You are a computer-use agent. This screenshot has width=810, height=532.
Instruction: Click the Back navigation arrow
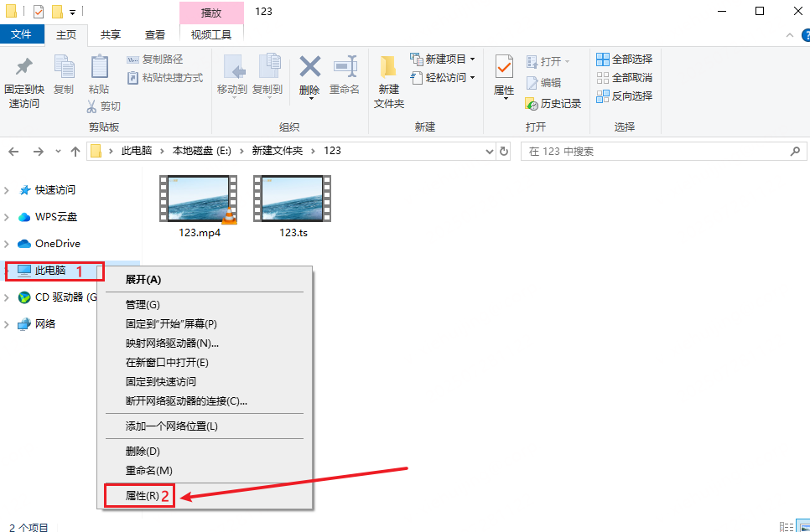[x=14, y=151]
